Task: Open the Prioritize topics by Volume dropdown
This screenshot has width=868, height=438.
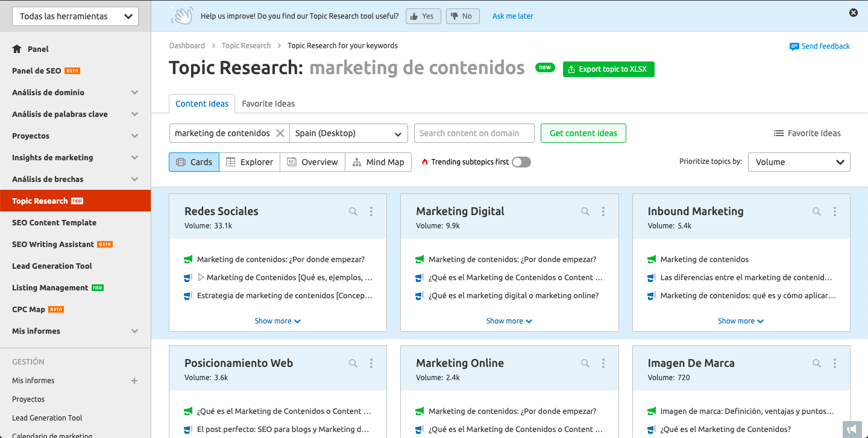Action: click(799, 162)
